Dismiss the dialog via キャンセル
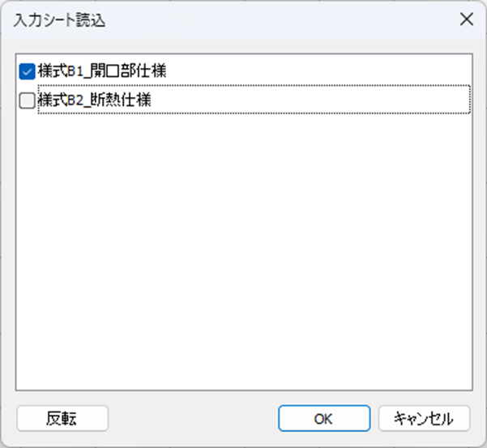Screen dimensions: 487x448 pyautogui.click(x=424, y=418)
